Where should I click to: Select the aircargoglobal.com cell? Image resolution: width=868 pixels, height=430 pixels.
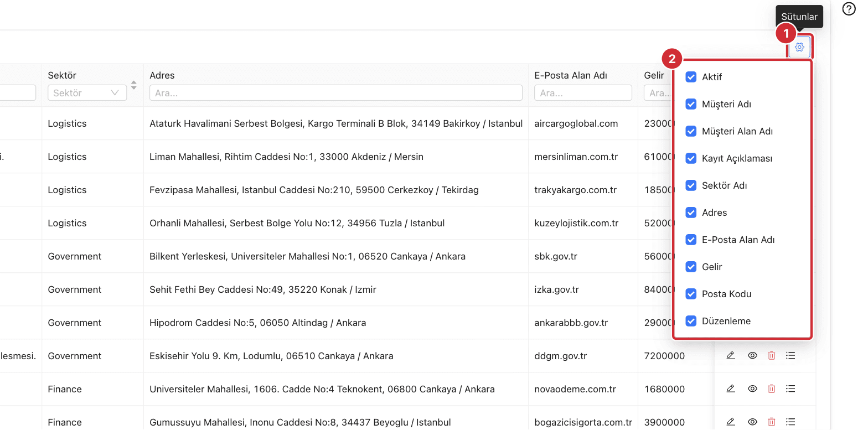[576, 123]
